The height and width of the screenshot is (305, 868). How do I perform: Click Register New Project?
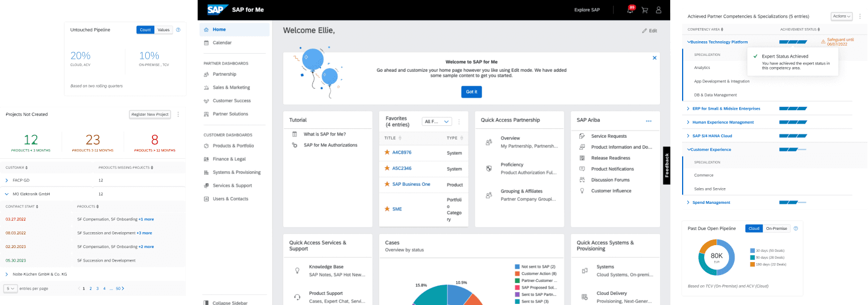150,114
